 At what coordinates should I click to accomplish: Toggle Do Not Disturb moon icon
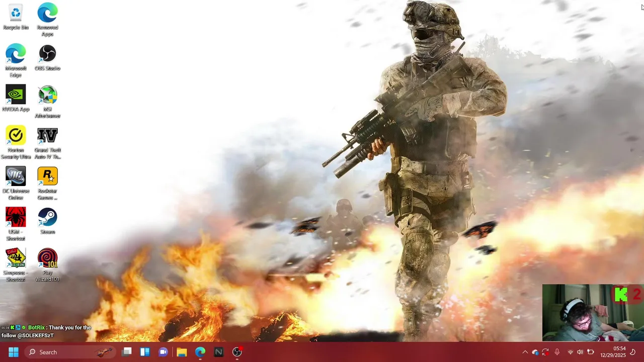(633, 352)
